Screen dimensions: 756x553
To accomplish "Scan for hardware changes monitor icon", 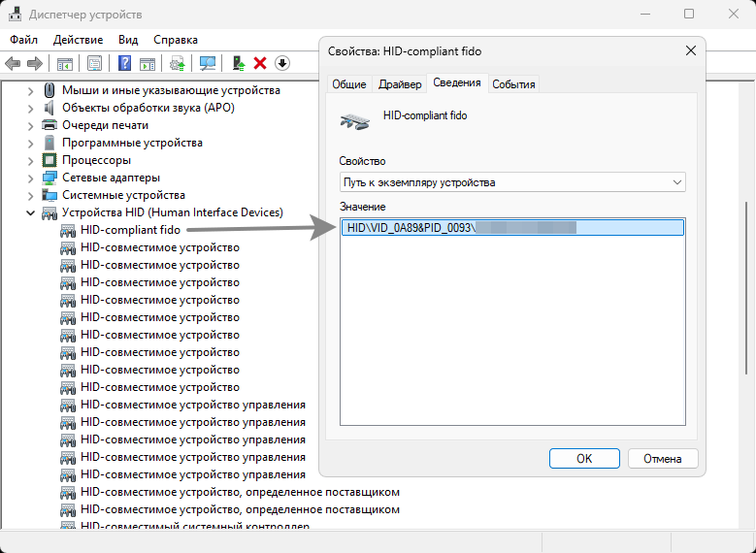I will pyautogui.click(x=208, y=63).
